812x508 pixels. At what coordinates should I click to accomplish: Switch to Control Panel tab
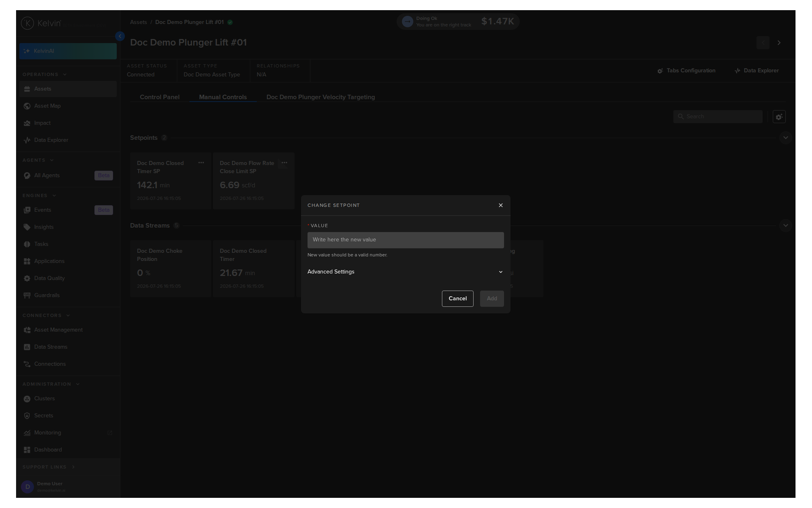coord(159,97)
